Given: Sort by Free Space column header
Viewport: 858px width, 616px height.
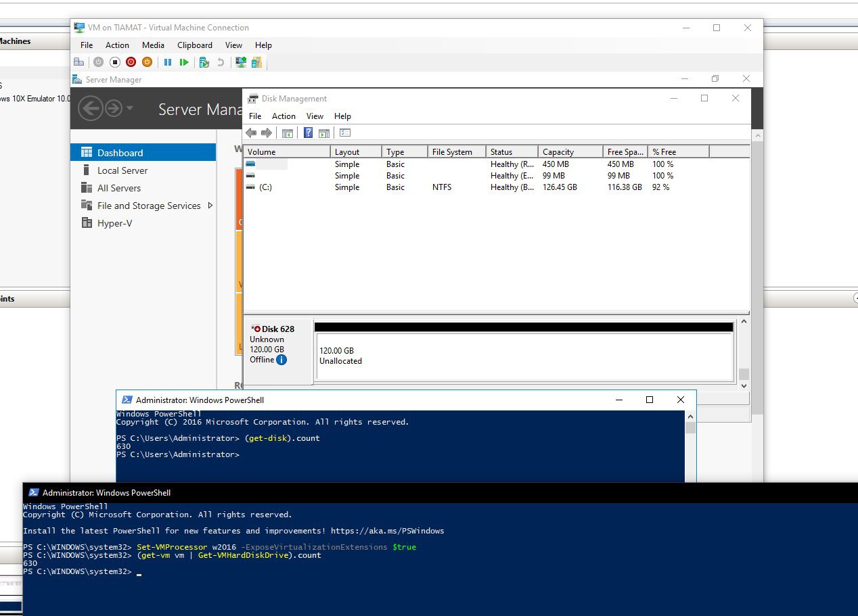Looking at the screenshot, I should tap(625, 152).
